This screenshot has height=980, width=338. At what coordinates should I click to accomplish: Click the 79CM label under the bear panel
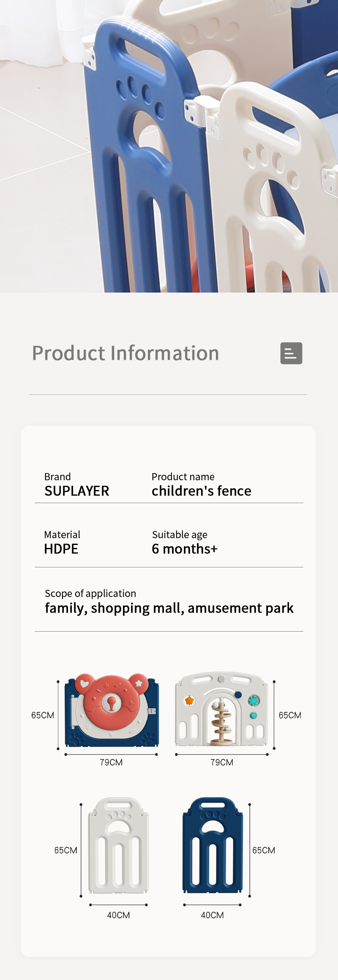(111, 762)
